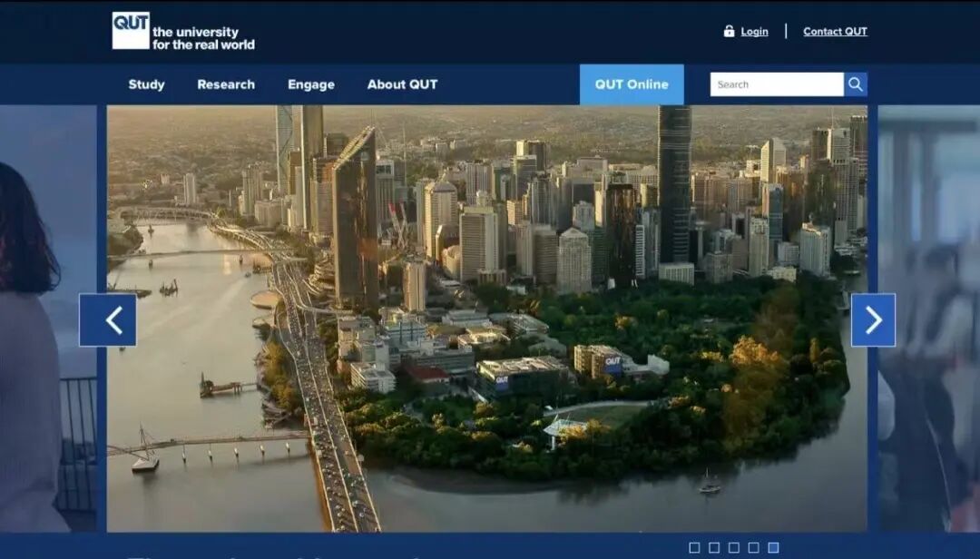Click the padlock icon beside Login
Viewport: 980px width, 559px height.
coord(729,31)
